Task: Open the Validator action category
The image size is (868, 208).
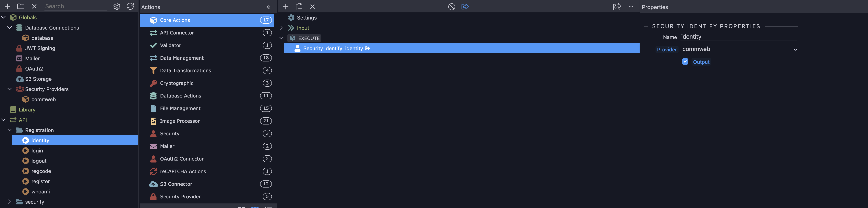Action: tap(207, 45)
